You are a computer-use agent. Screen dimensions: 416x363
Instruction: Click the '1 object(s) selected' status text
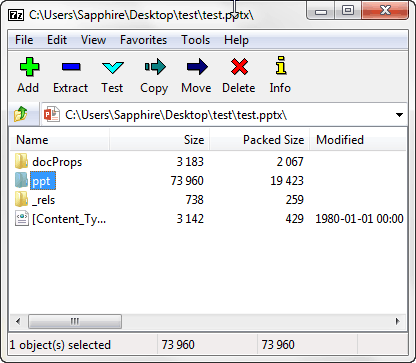[60, 345]
